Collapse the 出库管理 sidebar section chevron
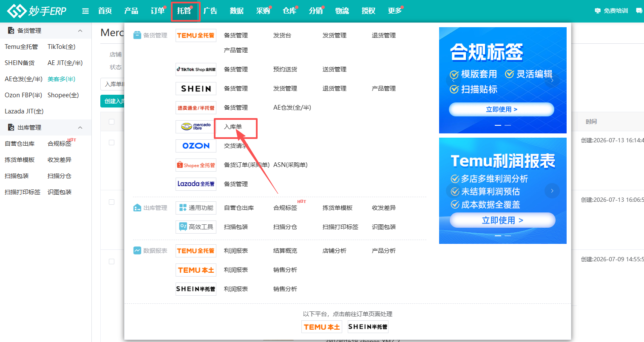Image resolution: width=644 pixels, height=342 pixels. point(80,127)
